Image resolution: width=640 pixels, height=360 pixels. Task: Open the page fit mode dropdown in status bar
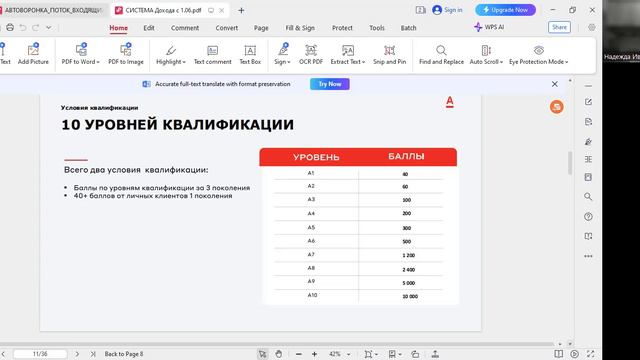tap(371, 354)
